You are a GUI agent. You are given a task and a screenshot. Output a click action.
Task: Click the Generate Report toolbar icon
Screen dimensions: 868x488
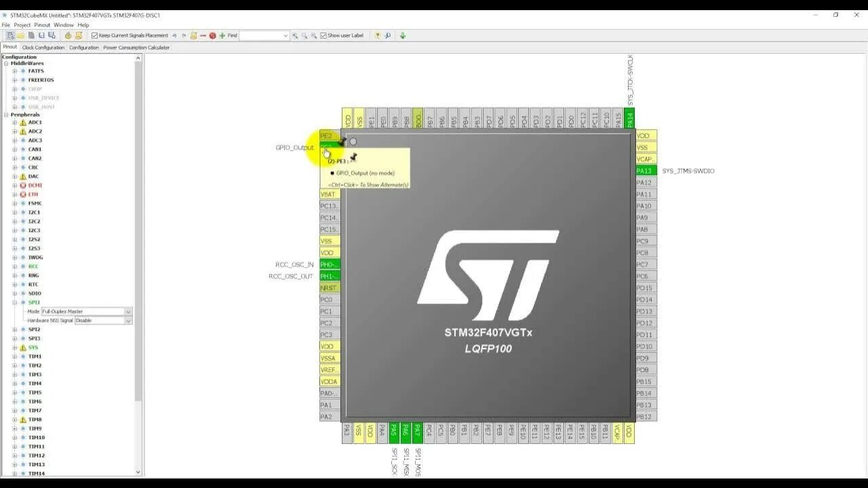click(x=79, y=35)
